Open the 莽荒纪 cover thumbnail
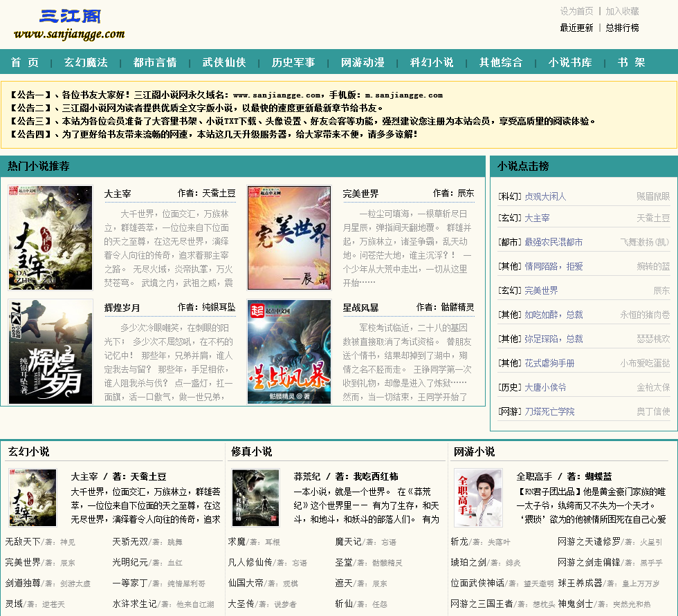The width and height of the screenshot is (678, 616). [x=255, y=498]
